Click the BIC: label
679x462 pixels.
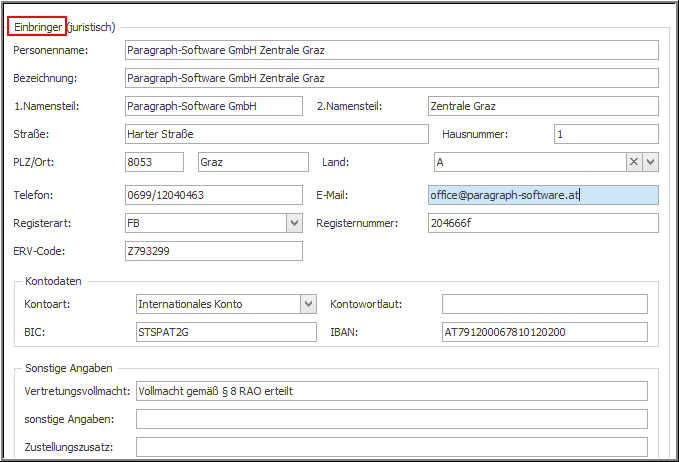point(35,332)
